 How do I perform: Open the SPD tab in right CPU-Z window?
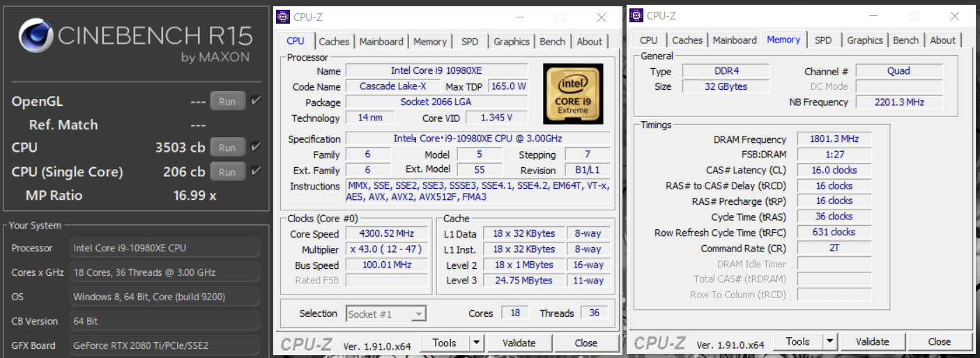823,40
